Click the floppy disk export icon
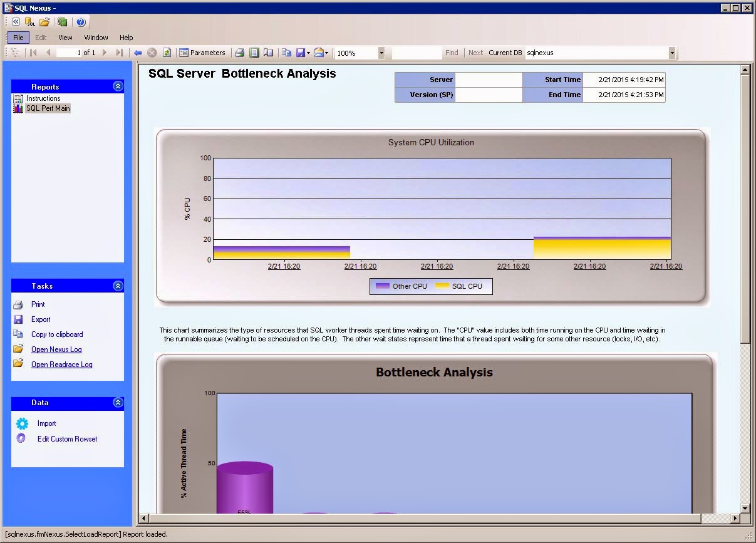 pyautogui.click(x=301, y=53)
